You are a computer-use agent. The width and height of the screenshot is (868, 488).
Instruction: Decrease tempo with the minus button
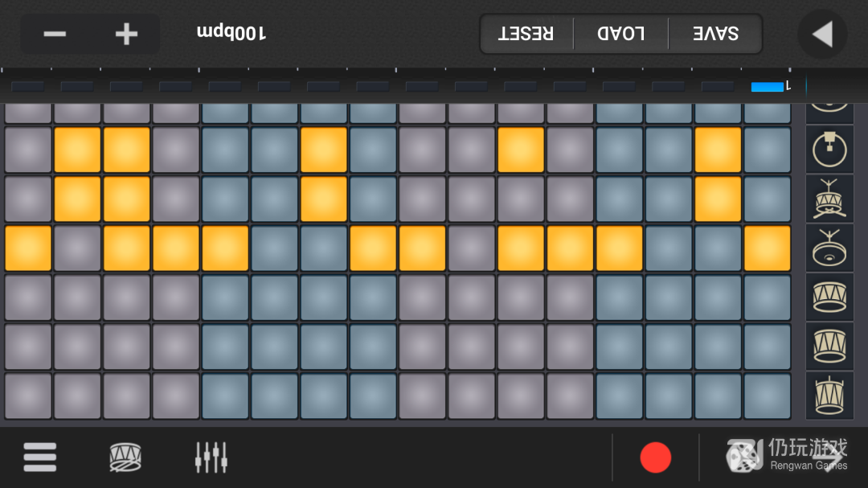pos(55,35)
